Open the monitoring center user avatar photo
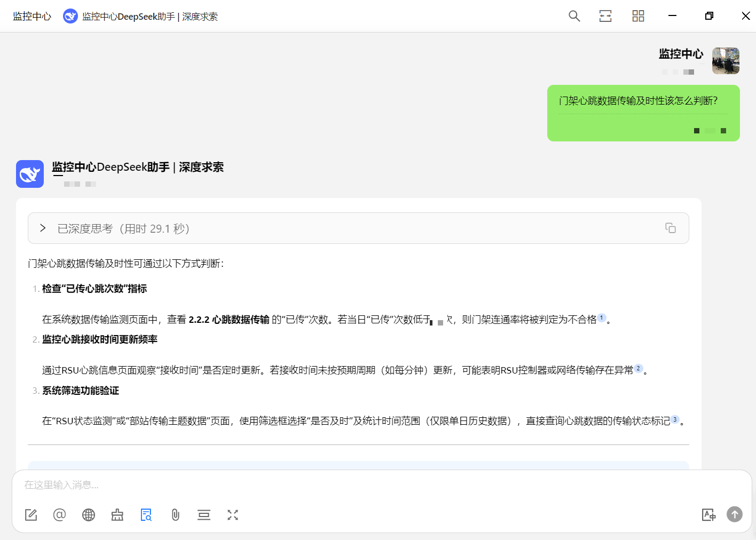 [x=726, y=60]
